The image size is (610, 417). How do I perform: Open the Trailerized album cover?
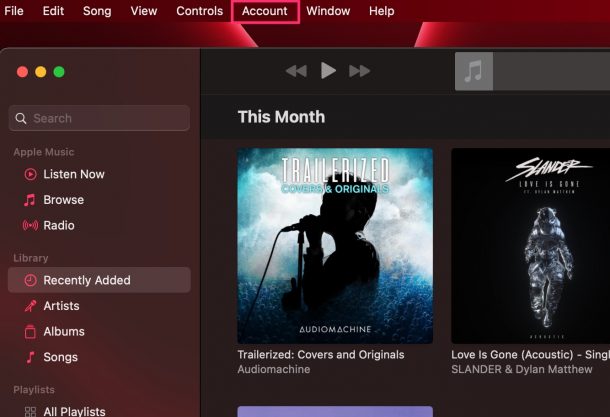coord(335,246)
